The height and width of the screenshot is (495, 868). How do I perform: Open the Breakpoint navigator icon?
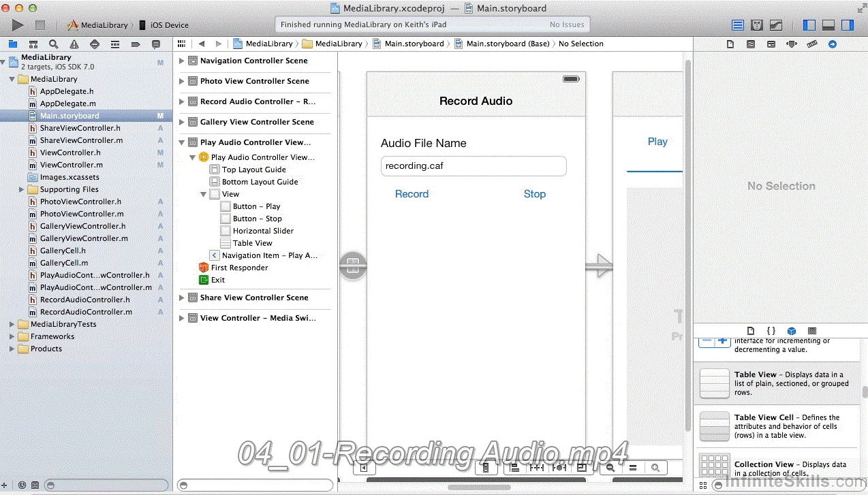tap(135, 44)
